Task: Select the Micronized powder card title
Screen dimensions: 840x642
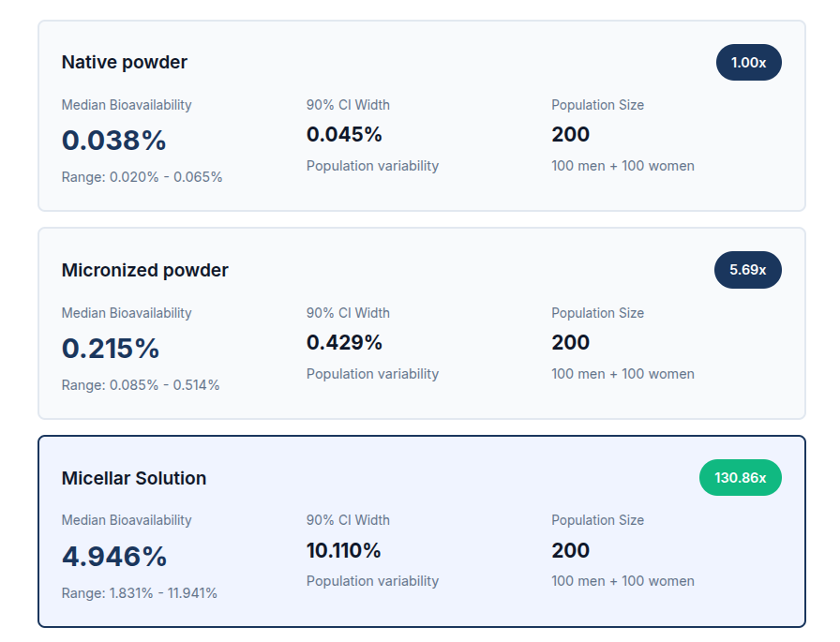Action: (144, 271)
